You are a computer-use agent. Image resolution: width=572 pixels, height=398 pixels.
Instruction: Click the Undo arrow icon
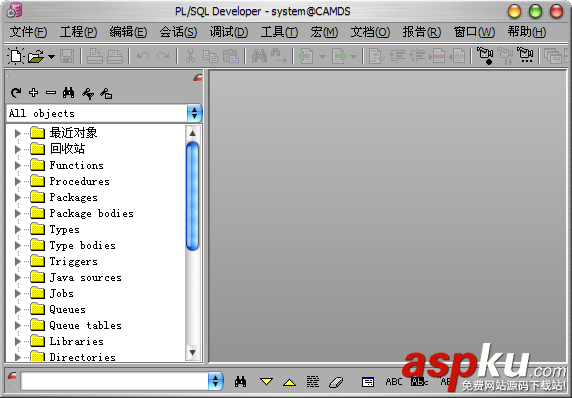point(143,56)
